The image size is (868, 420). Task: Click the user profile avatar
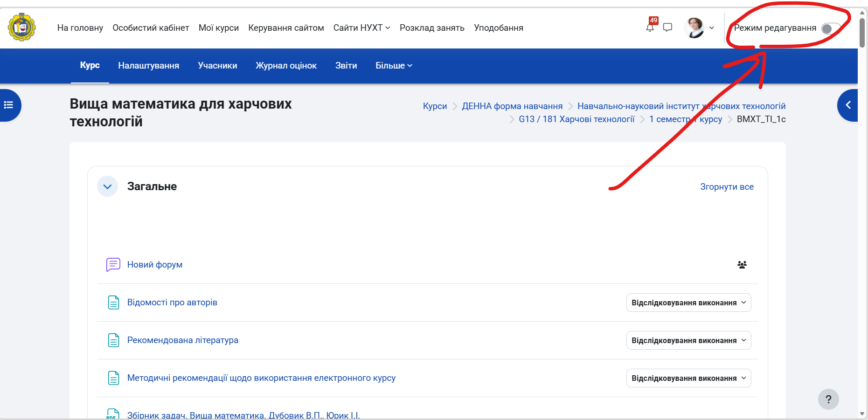(694, 28)
